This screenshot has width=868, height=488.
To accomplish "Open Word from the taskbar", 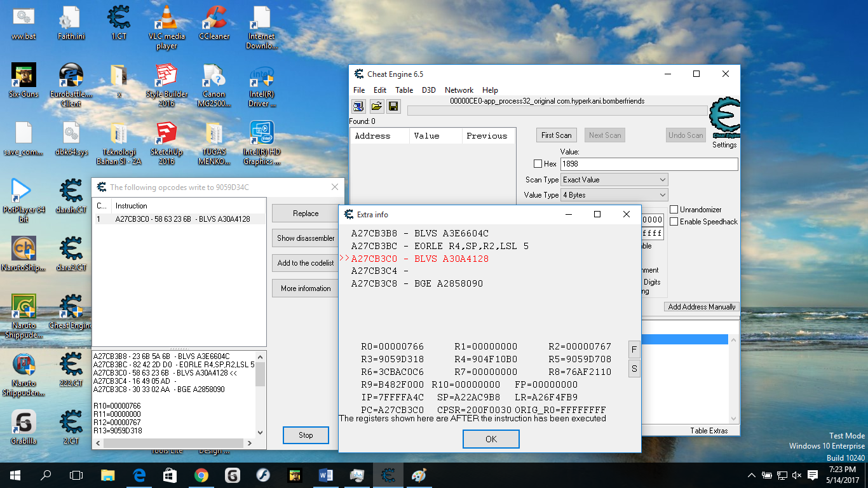I will coord(325,475).
